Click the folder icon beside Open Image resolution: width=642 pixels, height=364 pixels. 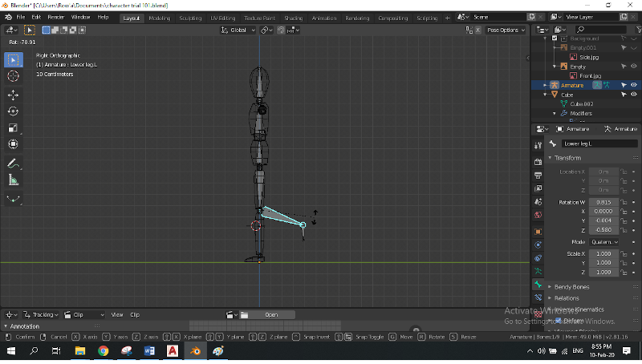[245, 315]
